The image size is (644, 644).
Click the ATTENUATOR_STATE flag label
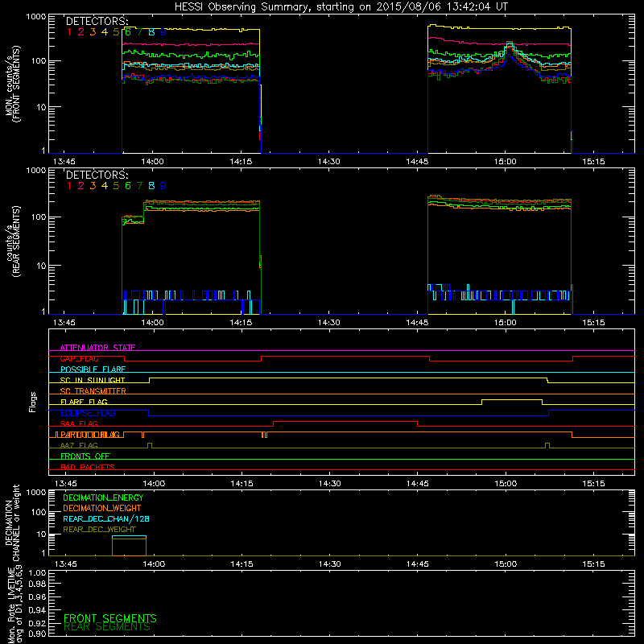(97, 348)
